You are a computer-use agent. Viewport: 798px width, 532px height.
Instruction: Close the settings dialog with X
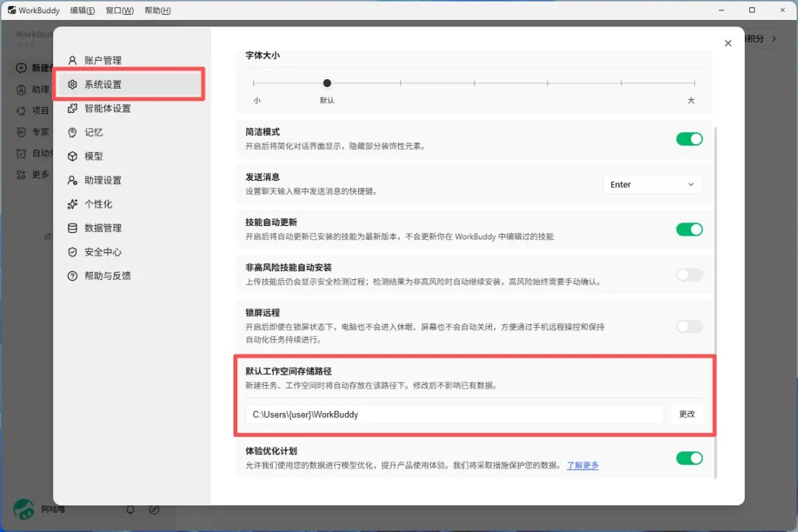pyautogui.click(x=728, y=44)
